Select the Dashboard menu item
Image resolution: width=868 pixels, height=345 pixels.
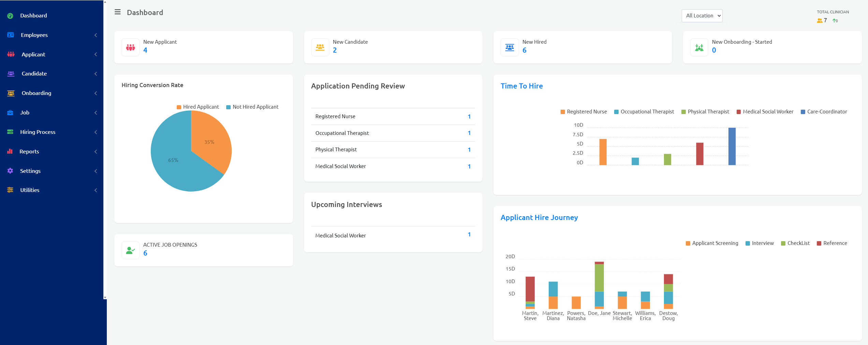point(33,15)
